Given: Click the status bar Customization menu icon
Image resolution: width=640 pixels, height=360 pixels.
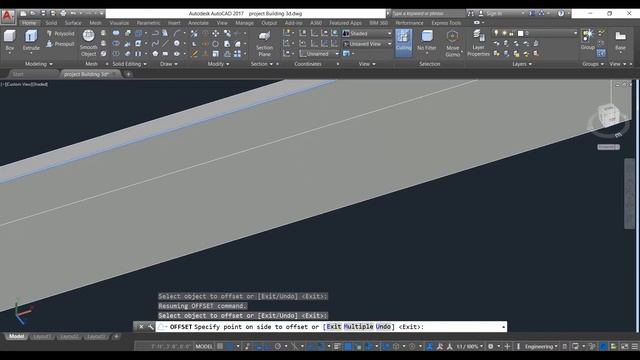Looking at the screenshot, I should coord(635,347).
